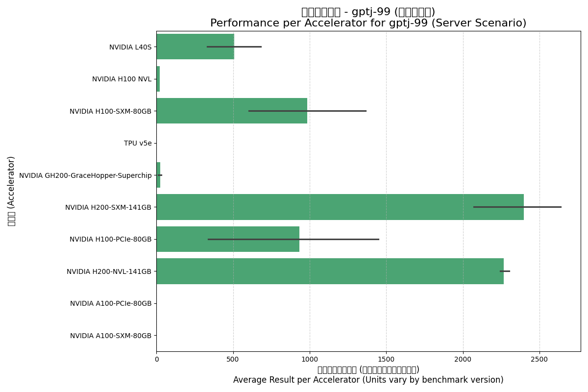
Task: Click the NVIDIA H100 NVL bar
Action: [158, 78]
